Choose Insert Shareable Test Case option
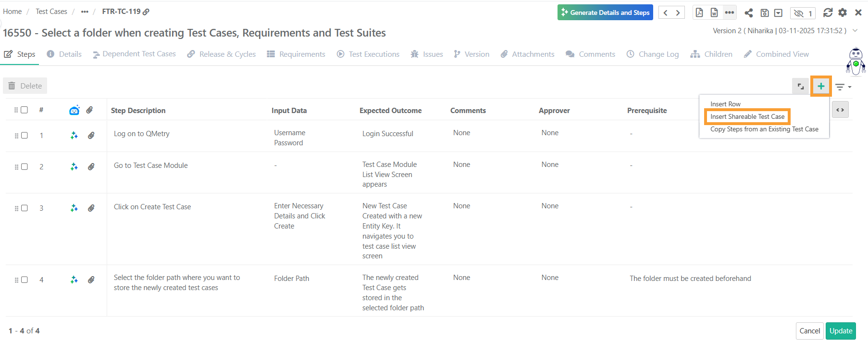This screenshot has height=343, width=868. (x=747, y=116)
